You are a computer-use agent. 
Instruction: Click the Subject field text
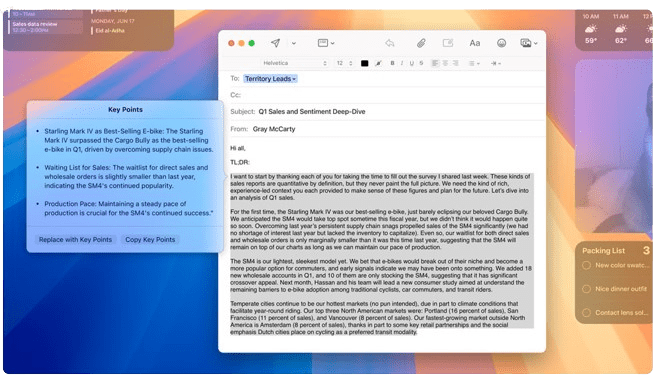pyautogui.click(x=312, y=112)
